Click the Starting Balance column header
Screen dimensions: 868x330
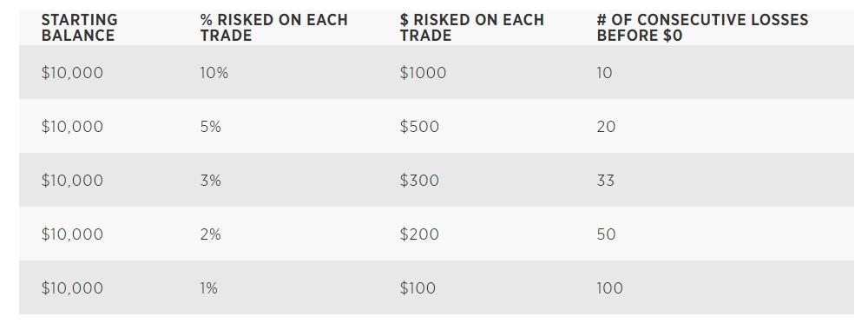(x=79, y=28)
